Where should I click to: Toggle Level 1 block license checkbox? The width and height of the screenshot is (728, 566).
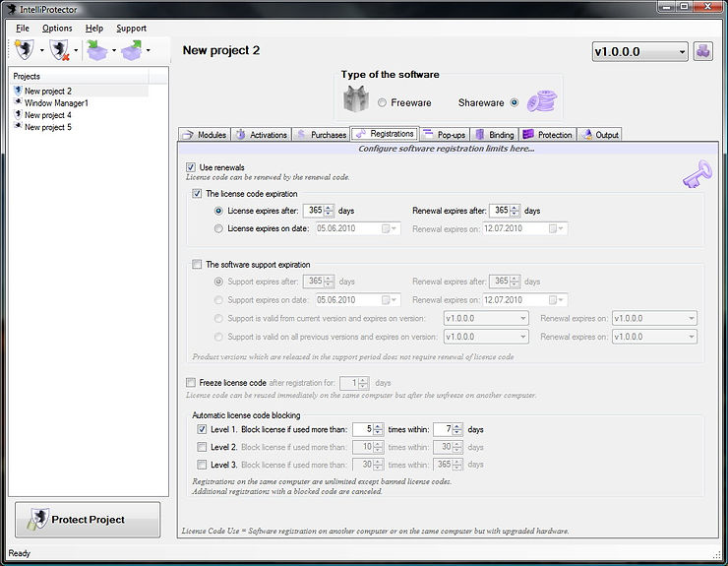[x=202, y=429]
